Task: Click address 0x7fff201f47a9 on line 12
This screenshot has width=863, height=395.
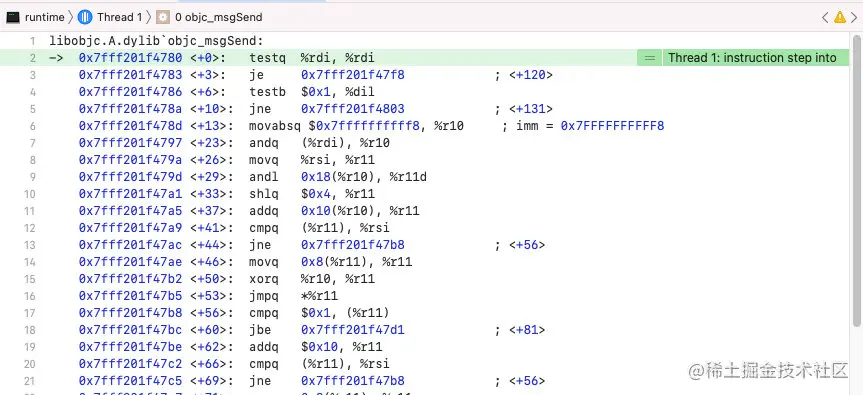Action: pos(130,228)
